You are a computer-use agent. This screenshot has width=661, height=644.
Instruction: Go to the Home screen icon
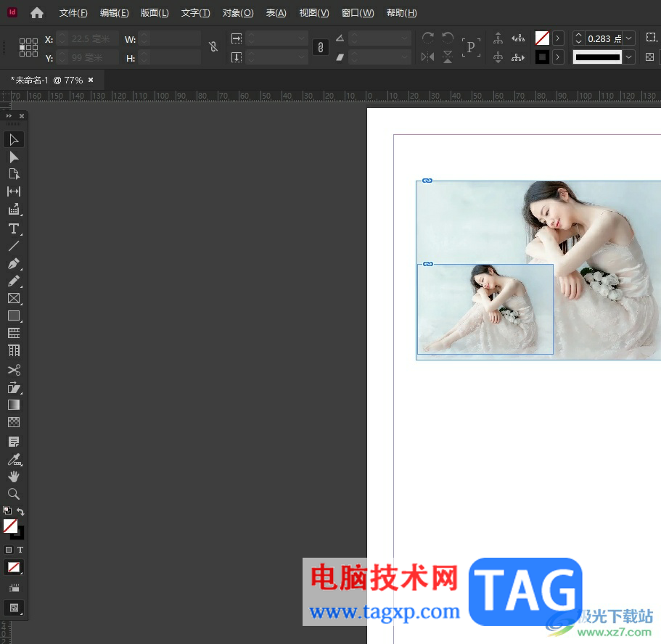[x=36, y=12]
